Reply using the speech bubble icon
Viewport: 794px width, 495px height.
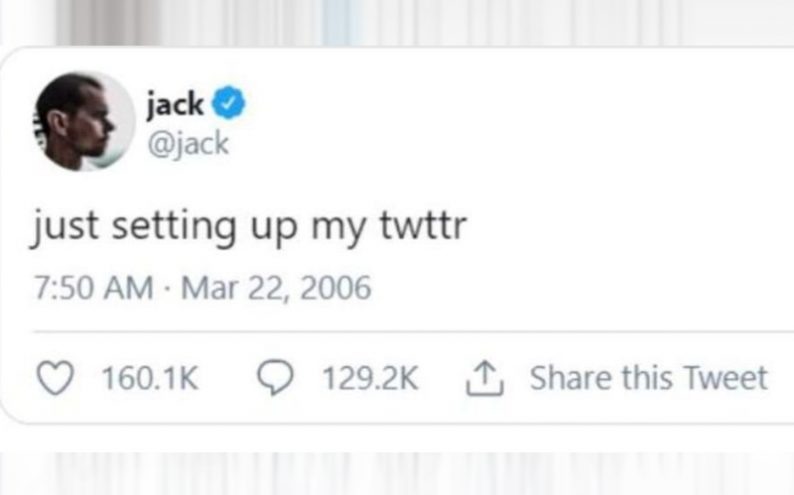coord(273,378)
